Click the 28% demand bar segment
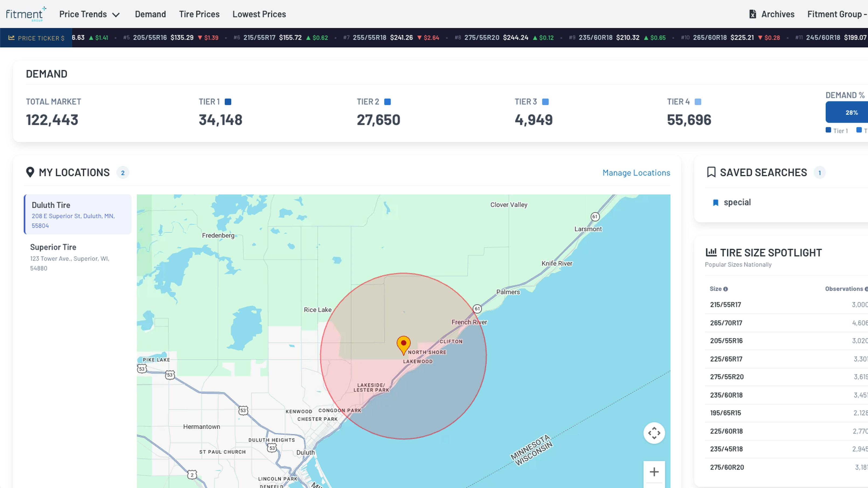Screen dimensions: 868x488 point(846,113)
